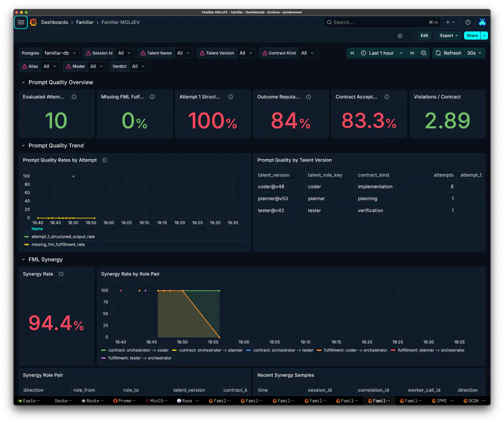The height and width of the screenshot is (423, 504).
Task: Click the magnifier icon in search bar
Action: (329, 22)
